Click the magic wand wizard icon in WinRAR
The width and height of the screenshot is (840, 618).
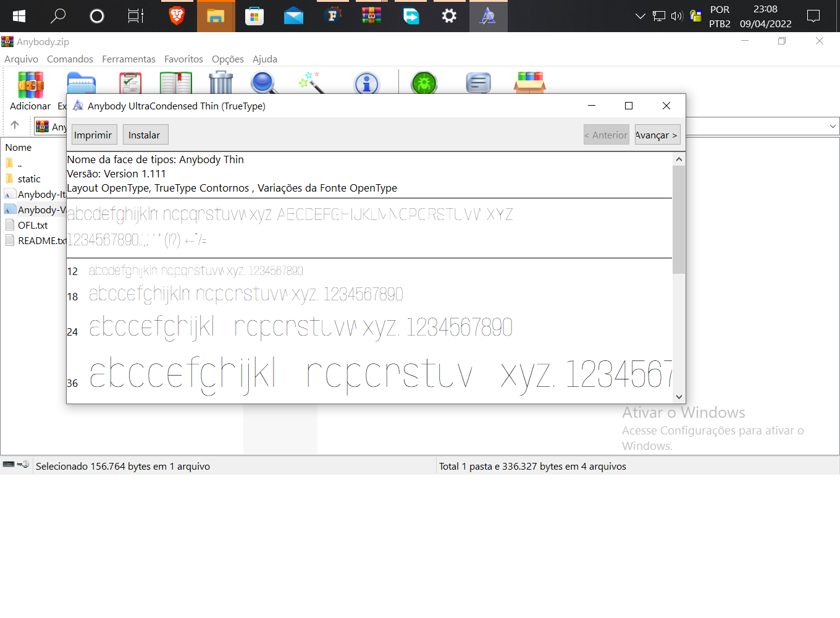pos(312,83)
